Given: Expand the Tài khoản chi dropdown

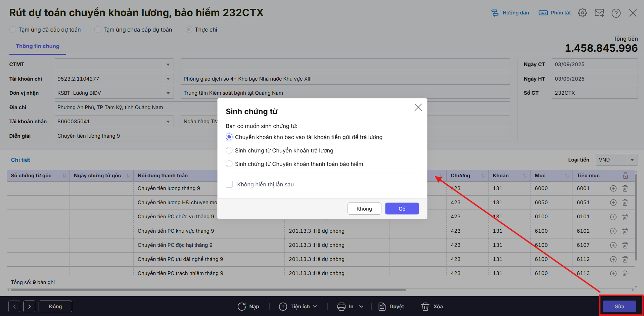Looking at the screenshot, I should [168, 79].
